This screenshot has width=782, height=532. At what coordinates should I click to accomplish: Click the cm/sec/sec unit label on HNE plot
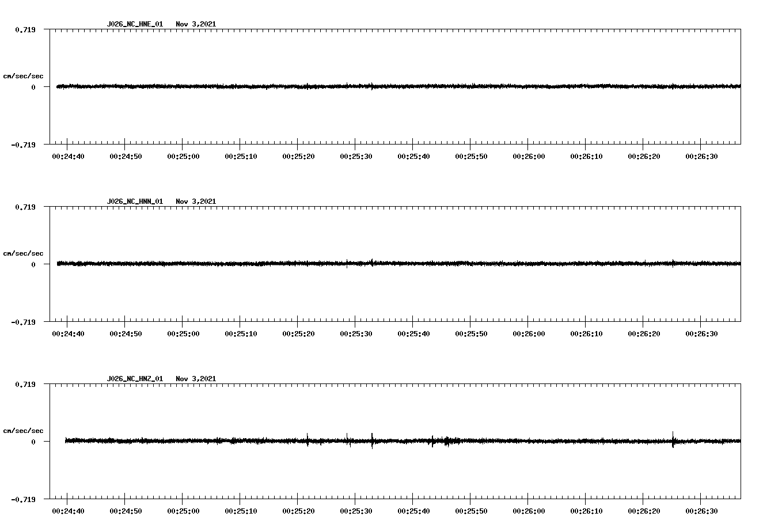coord(23,76)
